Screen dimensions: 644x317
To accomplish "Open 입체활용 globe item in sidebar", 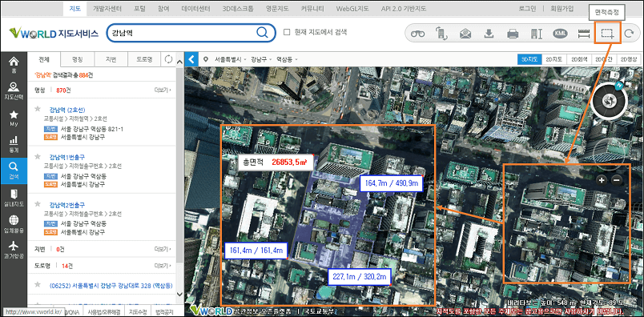I will tap(14, 224).
